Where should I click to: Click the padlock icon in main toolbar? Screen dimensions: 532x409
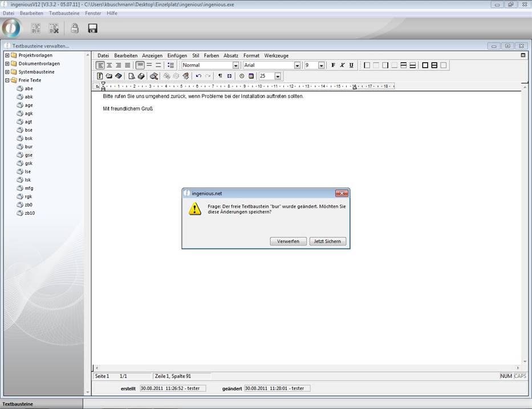[x=75, y=28]
